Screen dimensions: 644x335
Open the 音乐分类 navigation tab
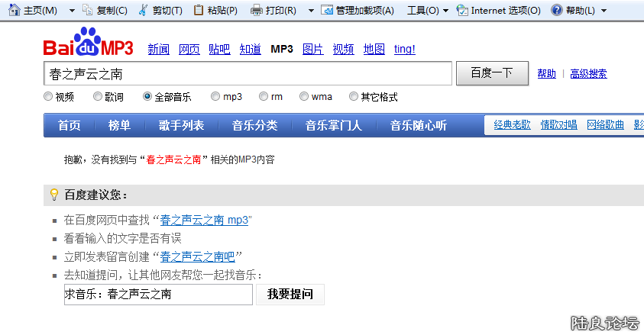click(x=255, y=126)
